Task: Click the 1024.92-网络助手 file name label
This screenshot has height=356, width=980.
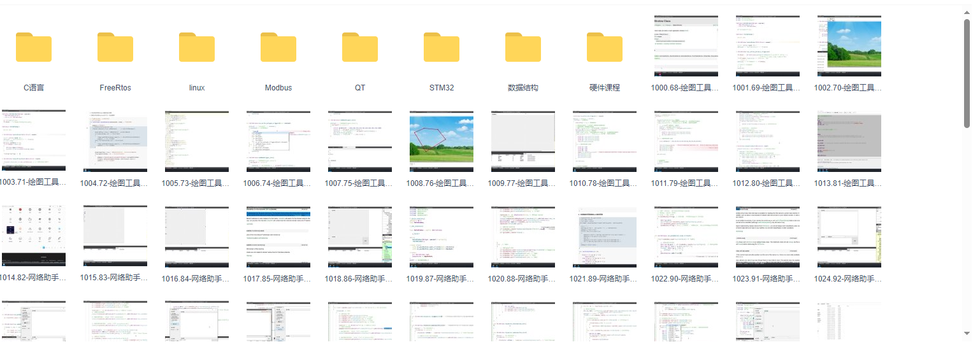Action: point(849,279)
